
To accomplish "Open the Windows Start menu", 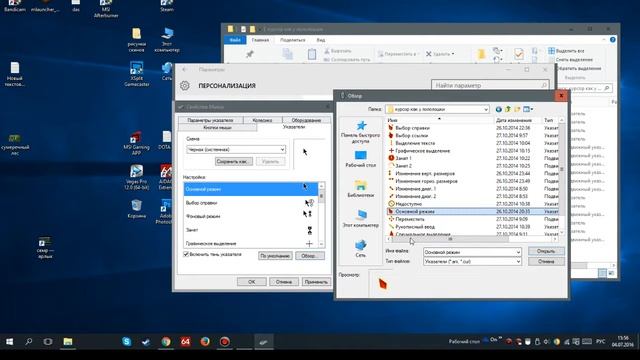I will [x=9, y=342].
